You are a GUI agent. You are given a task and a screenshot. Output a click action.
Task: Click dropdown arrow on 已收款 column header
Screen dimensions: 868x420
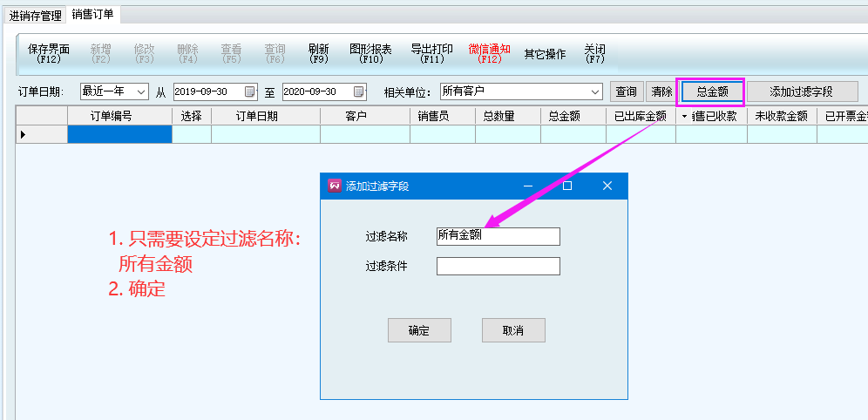pos(684,116)
